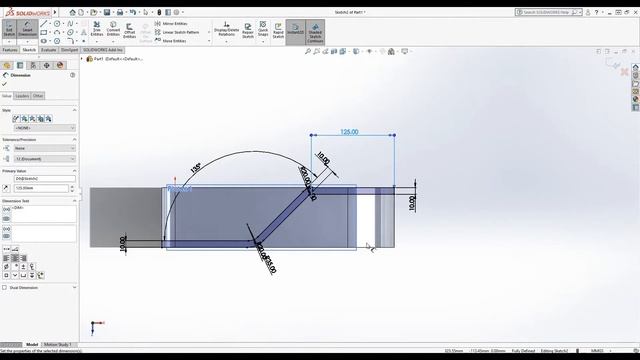The height and width of the screenshot is (360, 640).
Task: Click the Convert Entities tool
Action: pyautogui.click(x=113, y=29)
